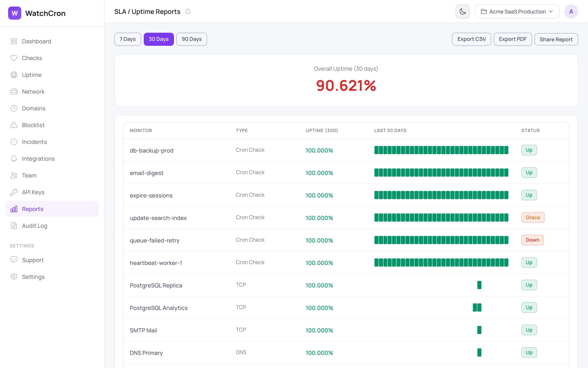Click the db-backup-prod monitor name
The image size is (588, 368).
152,150
